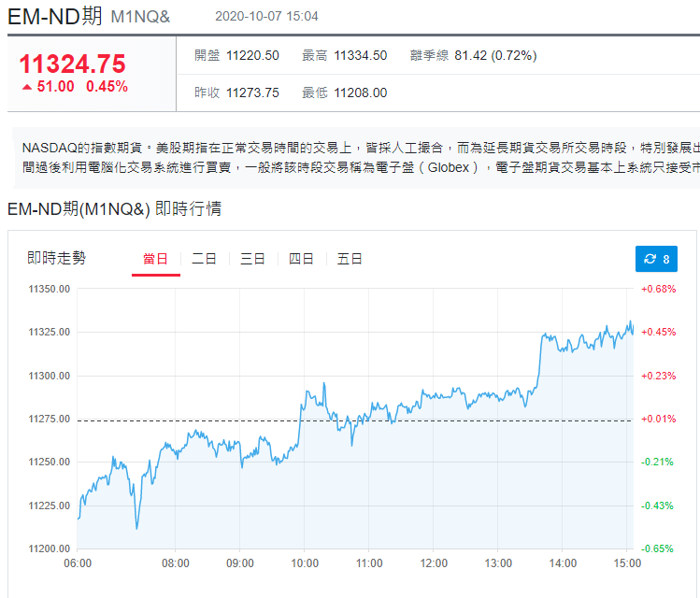Click the 11300.00 y-axis label
The width and height of the screenshot is (700, 598).
click(50, 376)
